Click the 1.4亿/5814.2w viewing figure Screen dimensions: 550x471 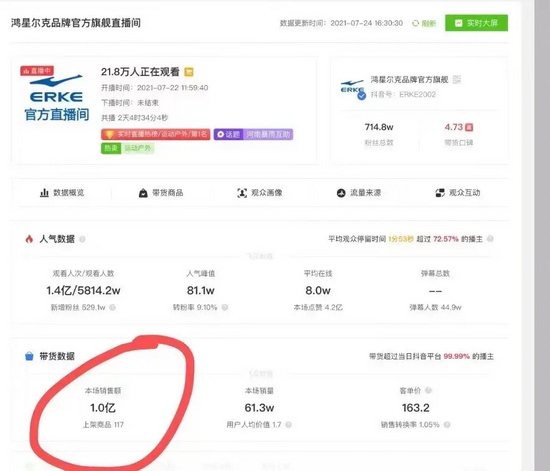[83, 290]
